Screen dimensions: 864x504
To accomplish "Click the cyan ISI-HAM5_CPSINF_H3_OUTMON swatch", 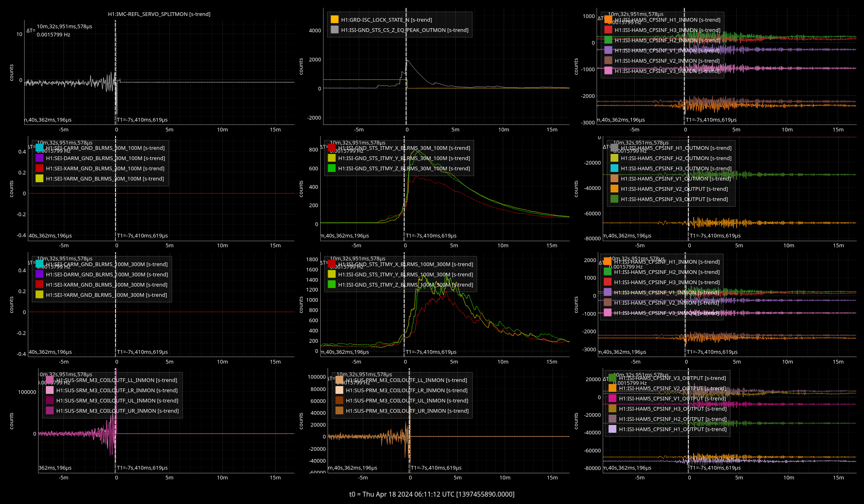I will pyautogui.click(x=614, y=168).
